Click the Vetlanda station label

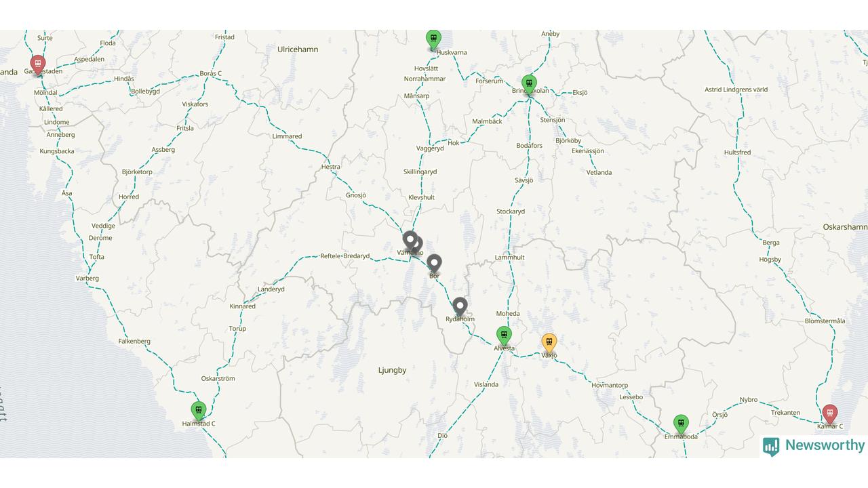599,172
